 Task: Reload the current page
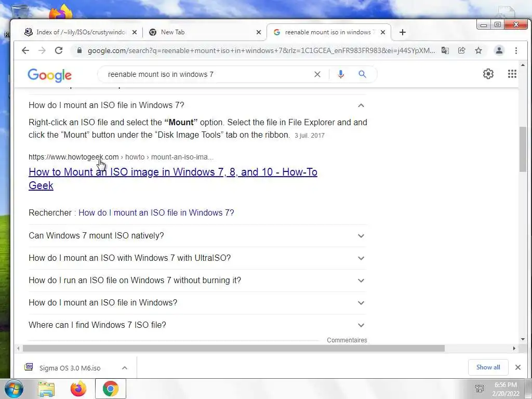tap(59, 50)
